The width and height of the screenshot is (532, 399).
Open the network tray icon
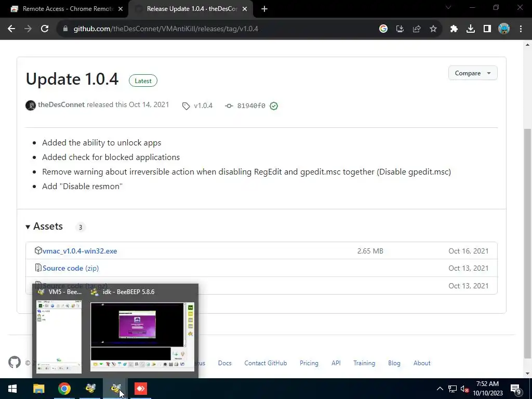453,389
